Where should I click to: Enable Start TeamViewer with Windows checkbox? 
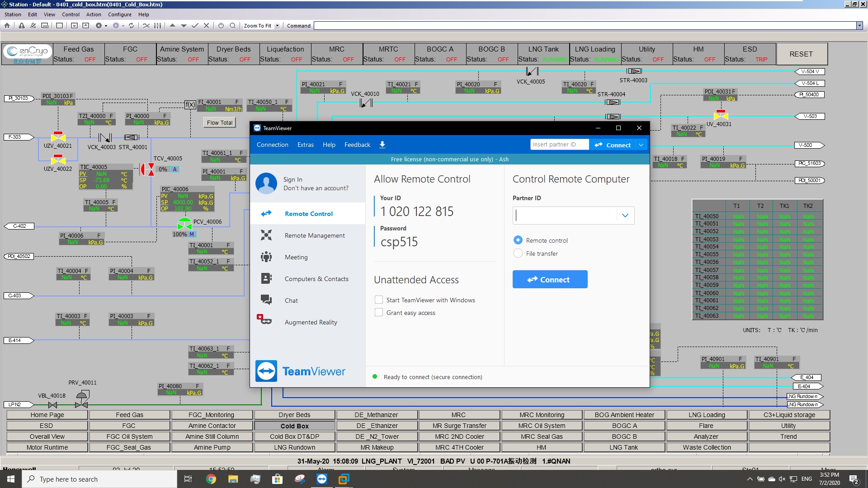point(379,300)
